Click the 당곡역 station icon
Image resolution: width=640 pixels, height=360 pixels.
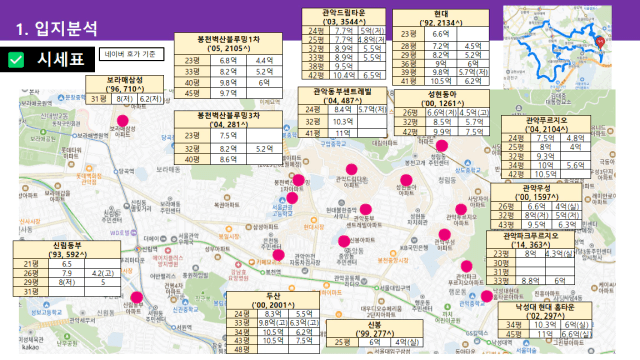[116, 171]
